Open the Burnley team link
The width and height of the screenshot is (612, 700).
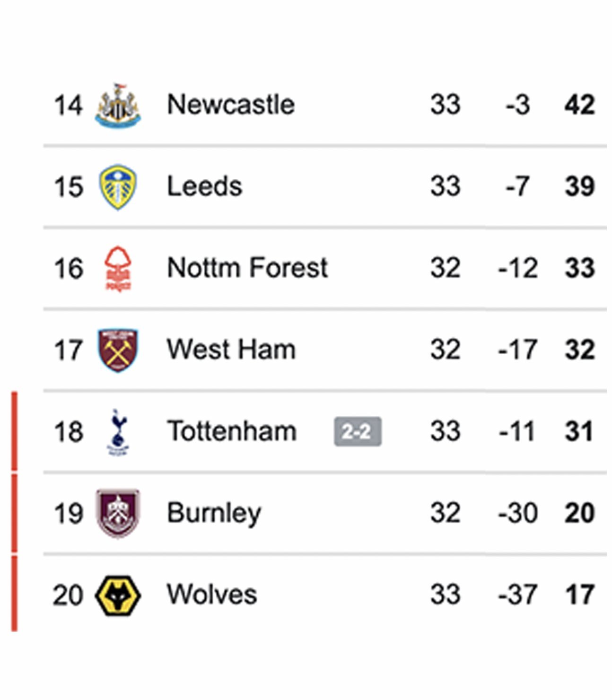[214, 513]
